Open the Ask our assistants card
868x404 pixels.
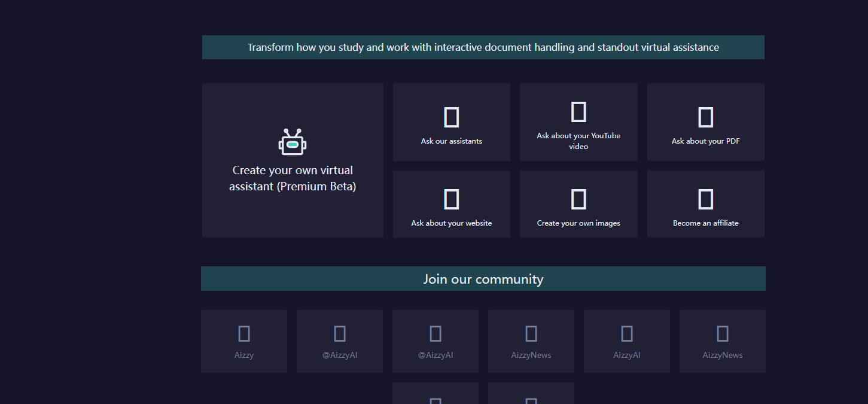(452, 122)
